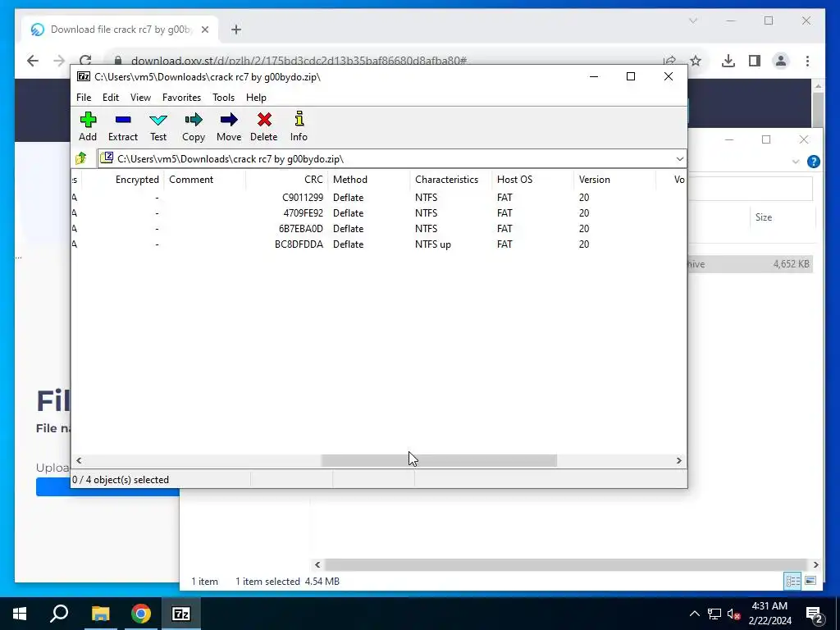Image resolution: width=840 pixels, height=630 pixels.
Task: Click the 'NTFS up' characteristics cell
Action: pyautogui.click(x=433, y=244)
